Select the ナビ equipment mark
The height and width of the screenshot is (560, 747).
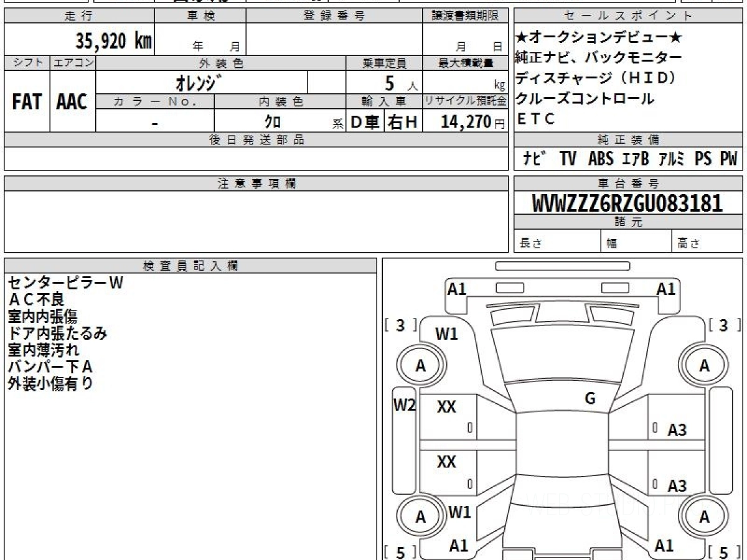tap(534, 159)
